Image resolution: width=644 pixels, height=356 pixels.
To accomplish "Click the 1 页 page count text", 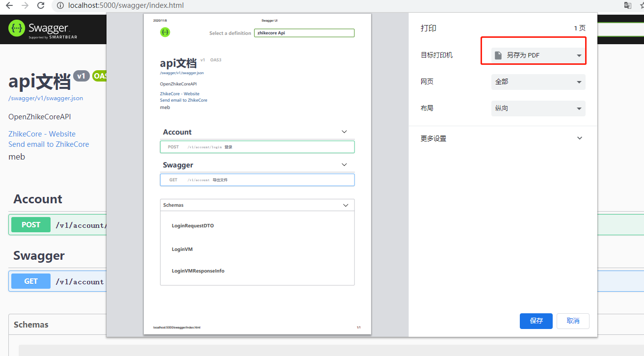I will [x=580, y=28].
